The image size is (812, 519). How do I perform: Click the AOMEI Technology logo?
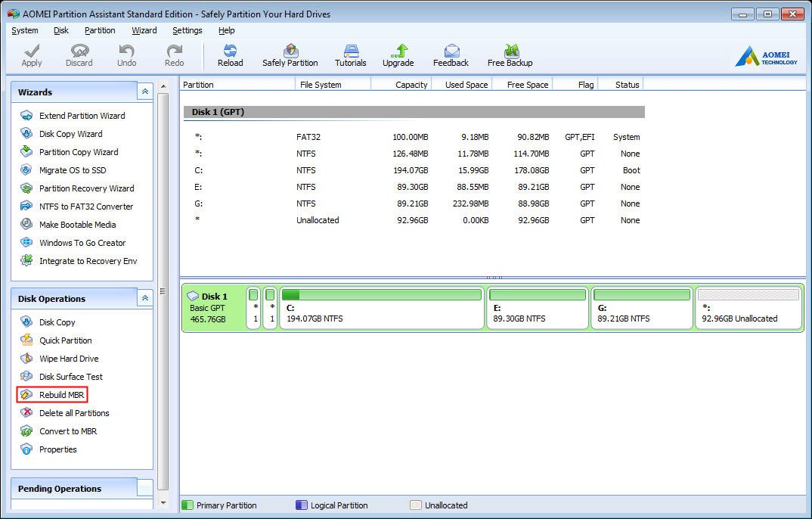(766, 56)
